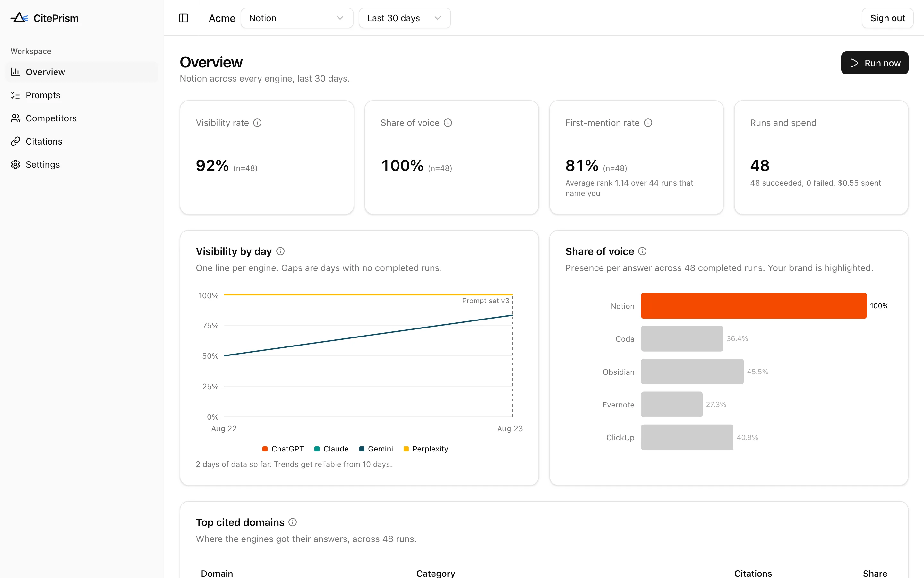Click the Obsidian share bar
The height and width of the screenshot is (578, 924).
pos(692,372)
